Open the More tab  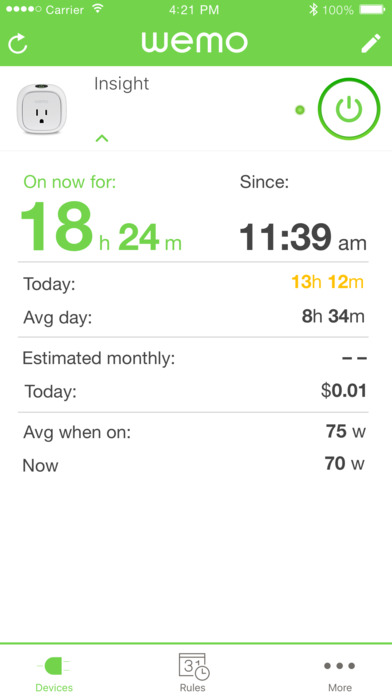(x=340, y=674)
